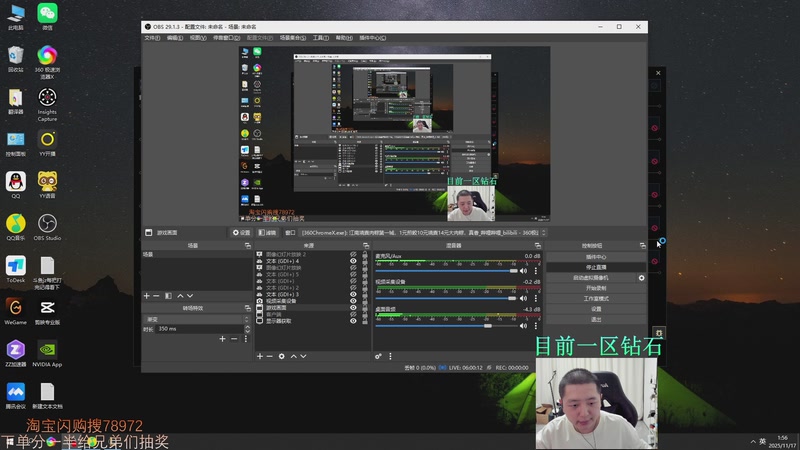Image resolution: width=800 pixels, height=450 pixels.
Task: Mute 桌面音频 speaker icon
Action: pyautogui.click(x=523, y=326)
